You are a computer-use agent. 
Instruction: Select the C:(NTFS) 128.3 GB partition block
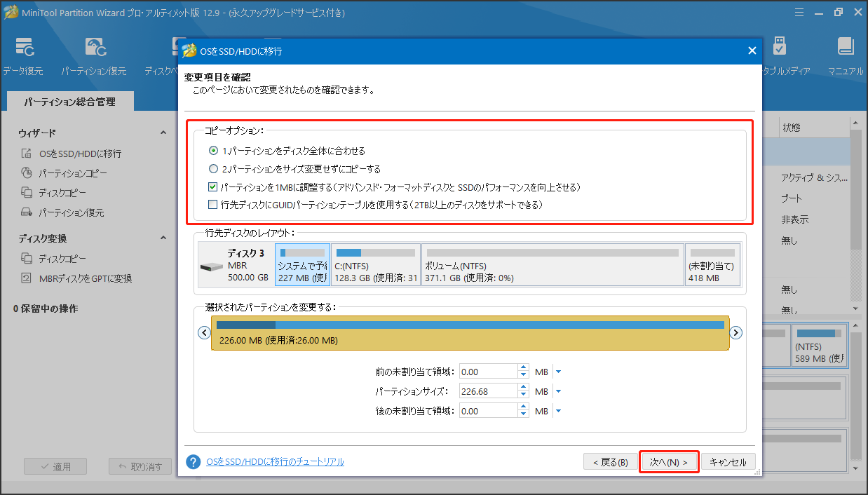coord(376,265)
